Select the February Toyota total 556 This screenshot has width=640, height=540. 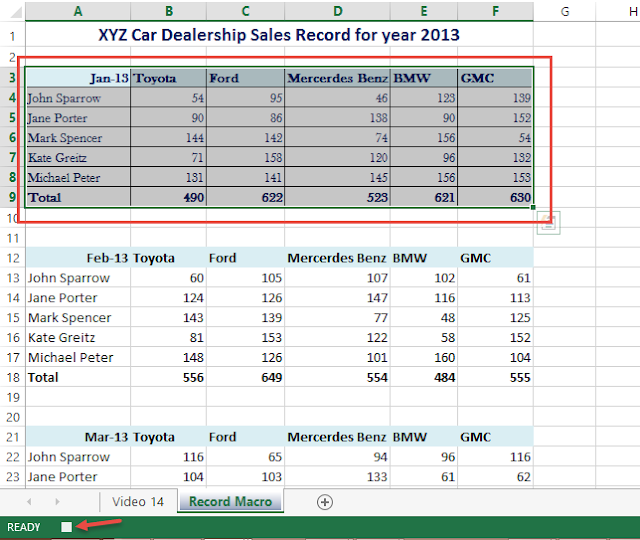click(x=169, y=377)
